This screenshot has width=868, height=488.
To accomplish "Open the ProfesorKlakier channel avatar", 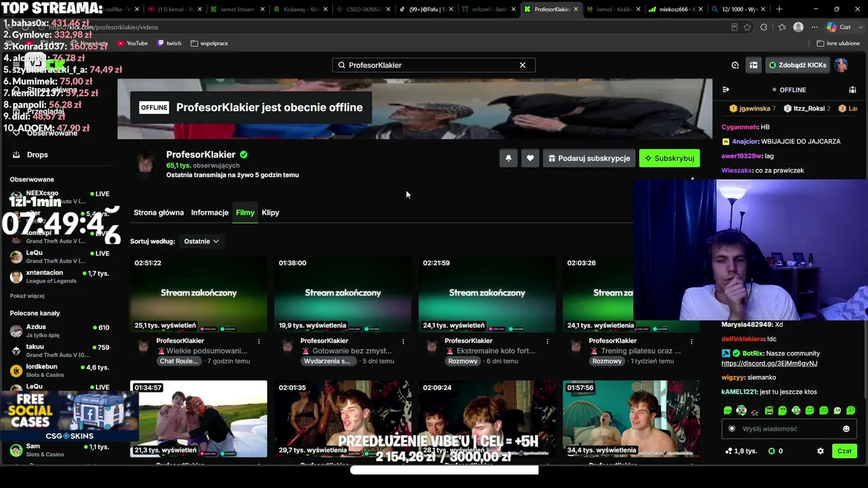I will pos(146,163).
